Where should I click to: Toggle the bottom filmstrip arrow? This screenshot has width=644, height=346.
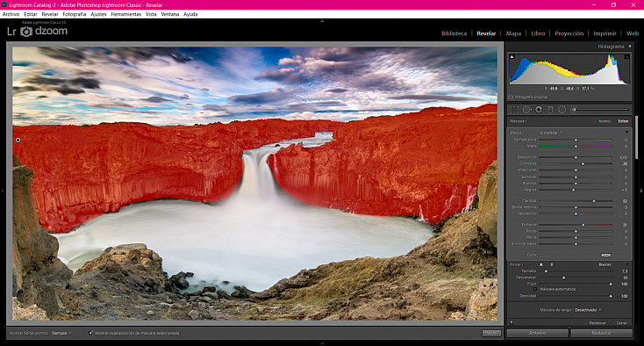(x=322, y=343)
